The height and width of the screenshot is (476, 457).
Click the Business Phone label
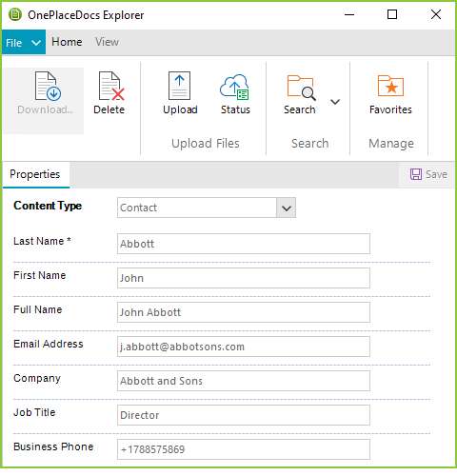tap(53, 446)
